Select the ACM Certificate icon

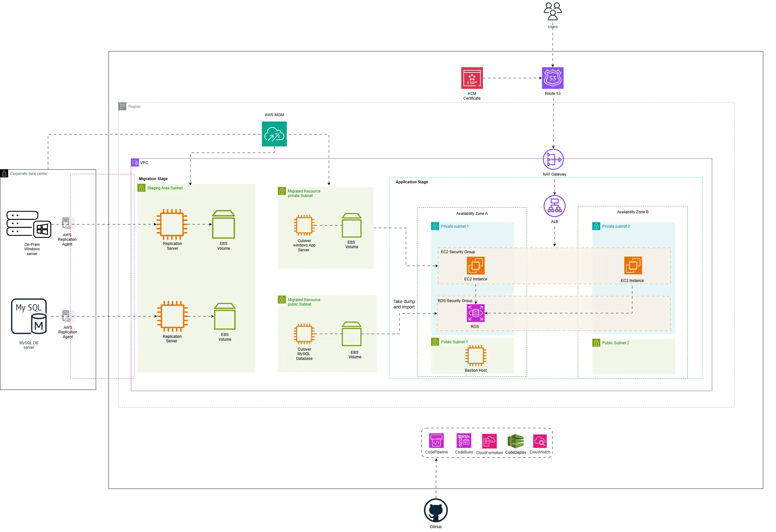(x=472, y=78)
